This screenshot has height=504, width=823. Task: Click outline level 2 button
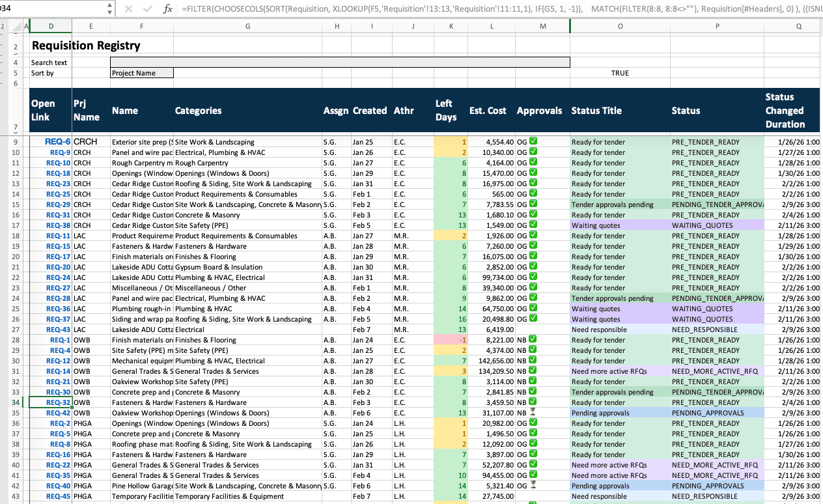coord(3,26)
